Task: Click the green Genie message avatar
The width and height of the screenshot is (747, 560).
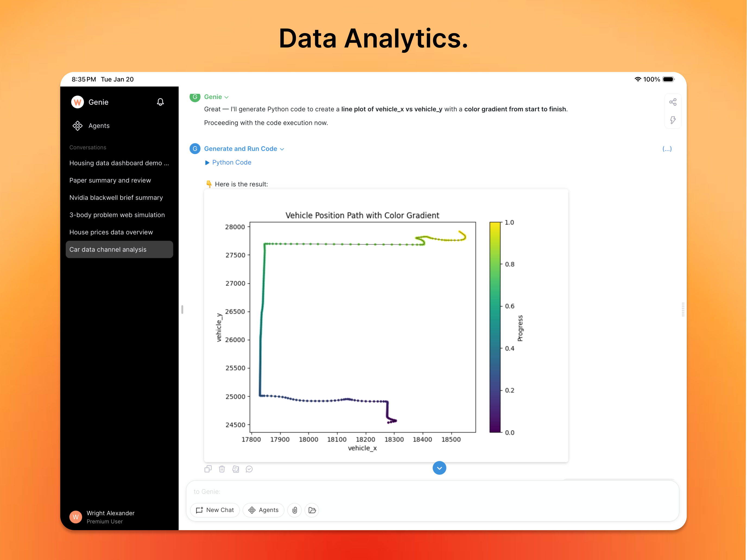Action: pyautogui.click(x=195, y=97)
